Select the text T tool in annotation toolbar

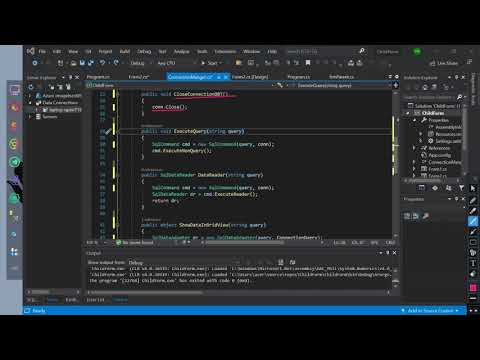pyautogui.click(x=473, y=263)
